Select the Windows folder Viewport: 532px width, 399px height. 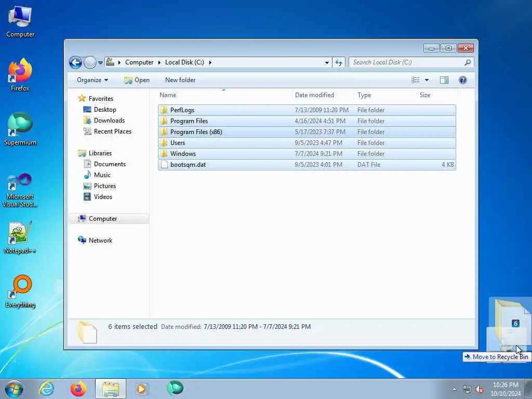307,153
